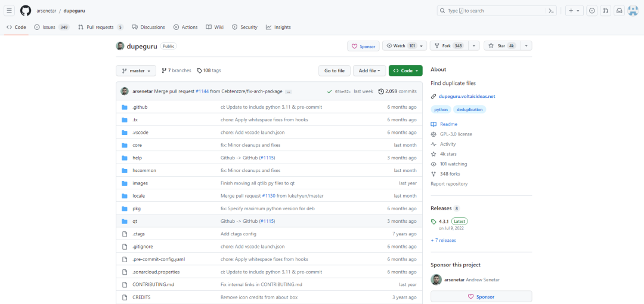Open the master branch dropdown
The height and width of the screenshot is (304, 644).
(x=136, y=70)
